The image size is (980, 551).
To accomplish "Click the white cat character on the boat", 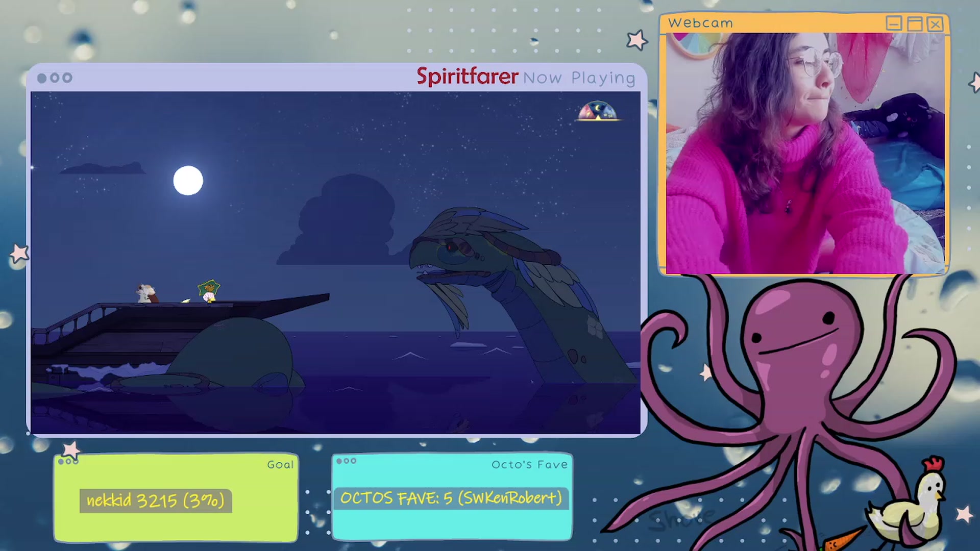I will point(146,293).
